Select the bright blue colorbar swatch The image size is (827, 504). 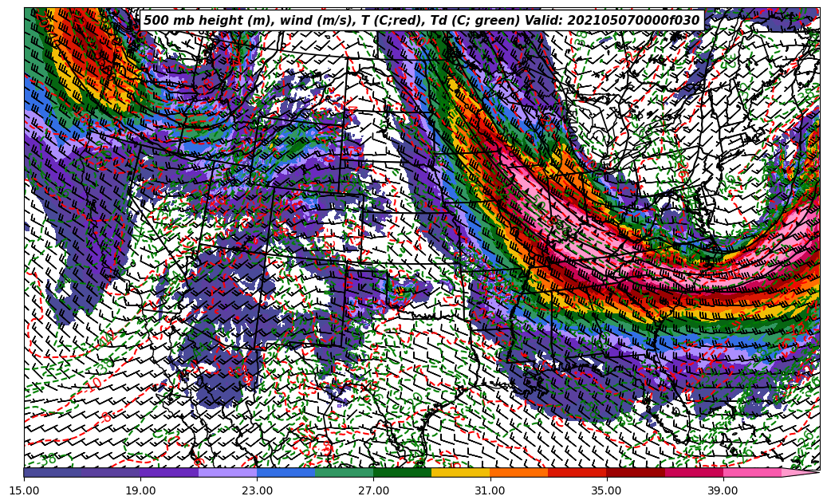tap(286, 473)
